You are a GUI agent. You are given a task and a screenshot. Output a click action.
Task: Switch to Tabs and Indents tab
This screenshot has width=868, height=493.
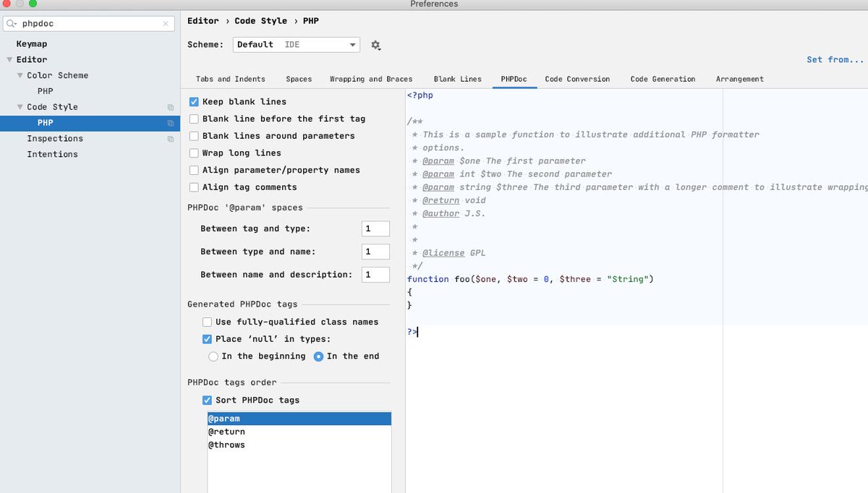tap(230, 79)
